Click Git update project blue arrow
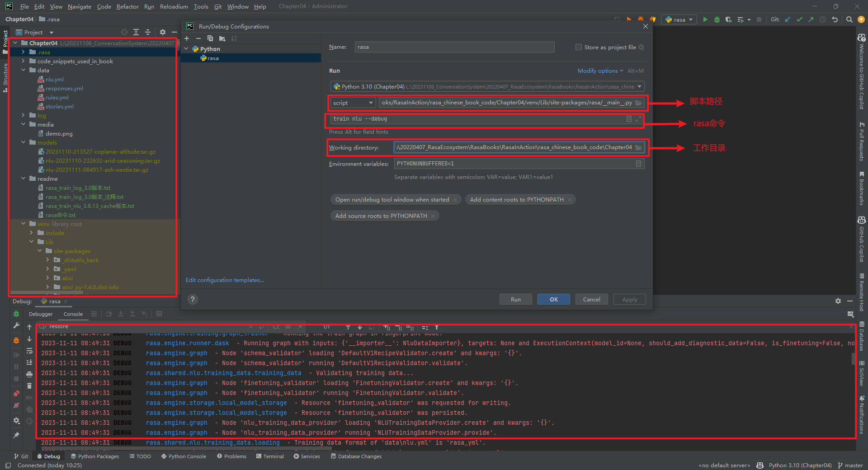 coord(788,19)
